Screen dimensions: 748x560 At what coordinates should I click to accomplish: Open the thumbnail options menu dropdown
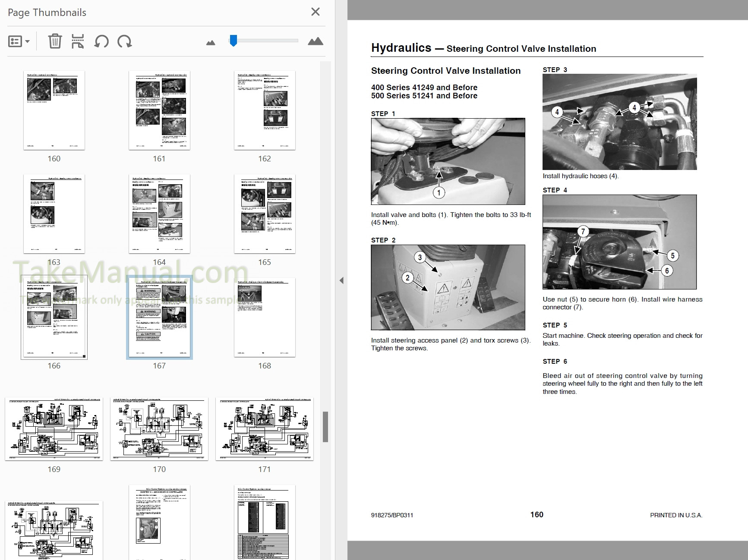(x=19, y=41)
